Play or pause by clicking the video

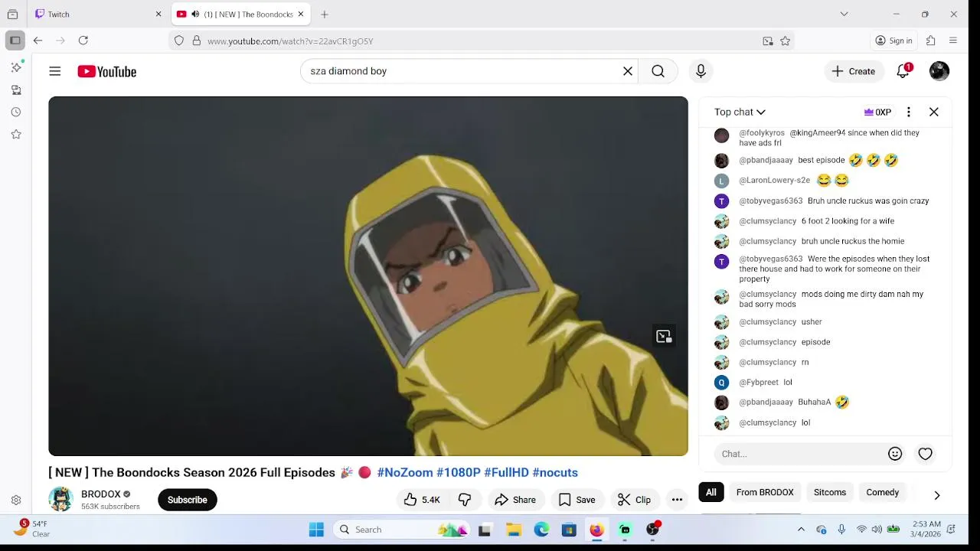tap(368, 276)
